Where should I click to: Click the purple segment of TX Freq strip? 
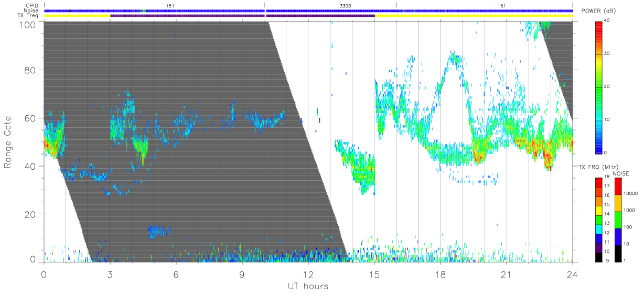pos(242,16)
